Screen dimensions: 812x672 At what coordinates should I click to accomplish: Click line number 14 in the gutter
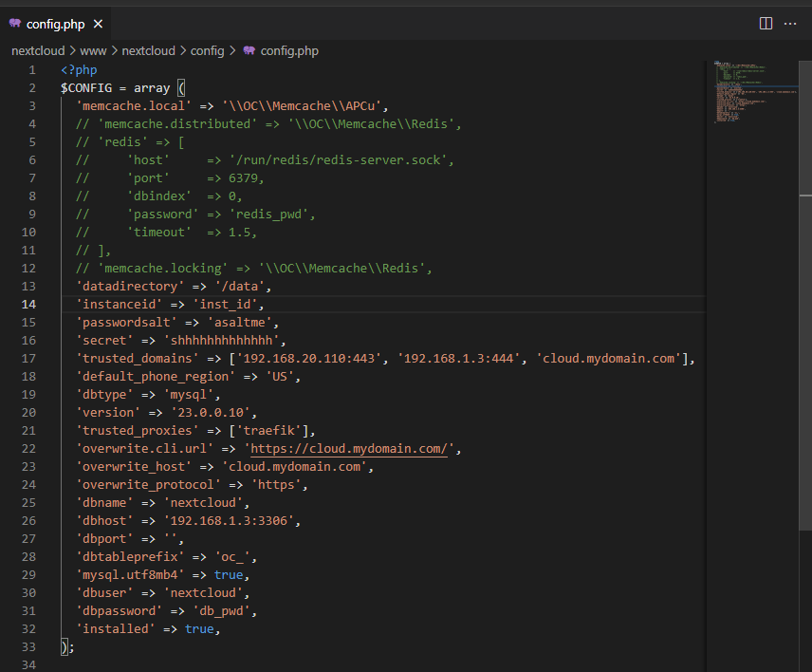click(28, 305)
